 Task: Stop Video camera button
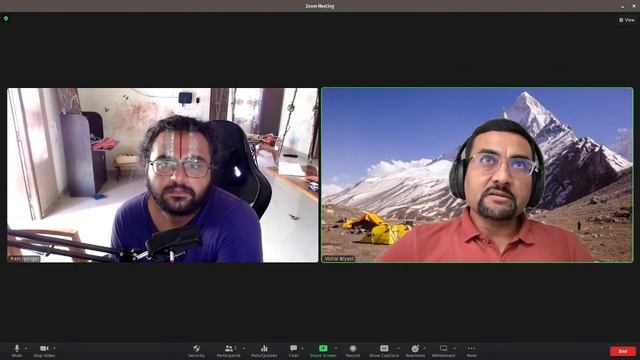click(x=44, y=350)
